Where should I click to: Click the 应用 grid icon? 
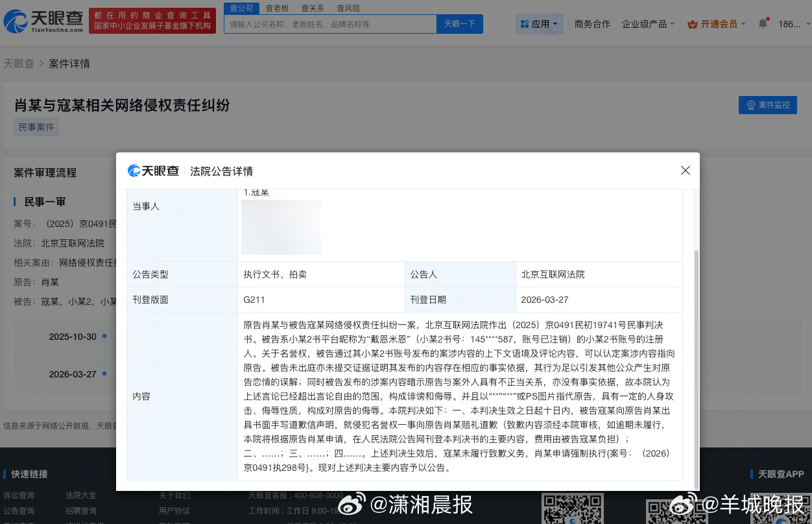click(x=524, y=24)
